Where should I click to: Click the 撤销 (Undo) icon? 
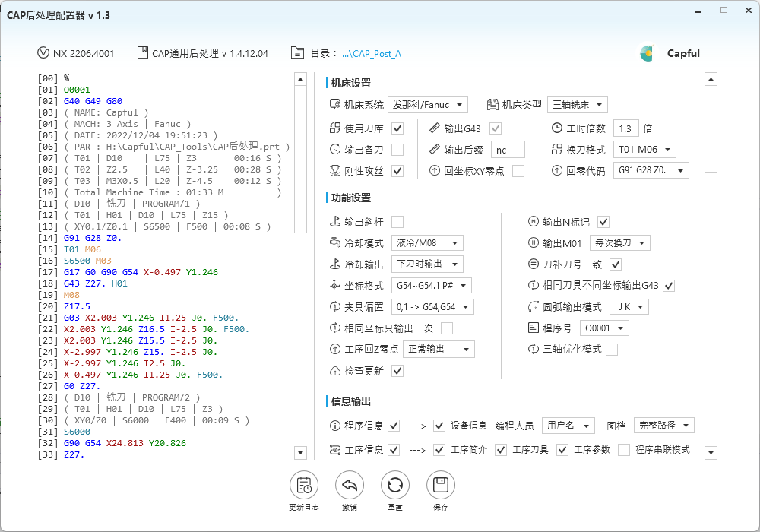(x=350, y=484)
